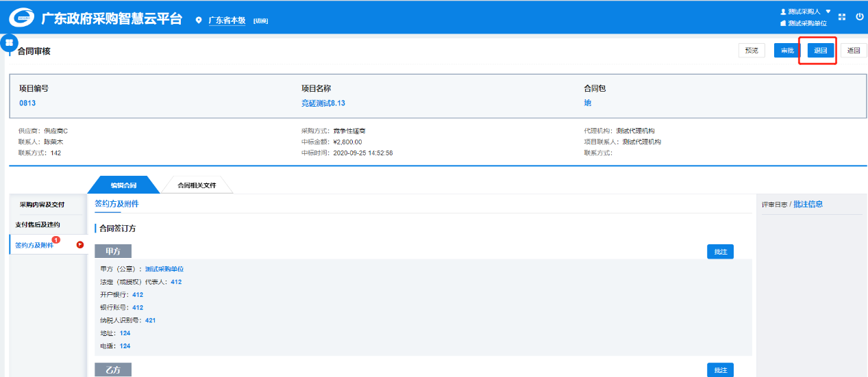Expand the 测试采购人 user dropdown arrow

coord(828,12)
